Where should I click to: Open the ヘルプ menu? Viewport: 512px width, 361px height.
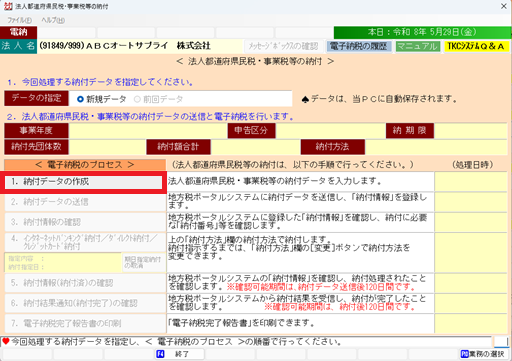[53, 20]
